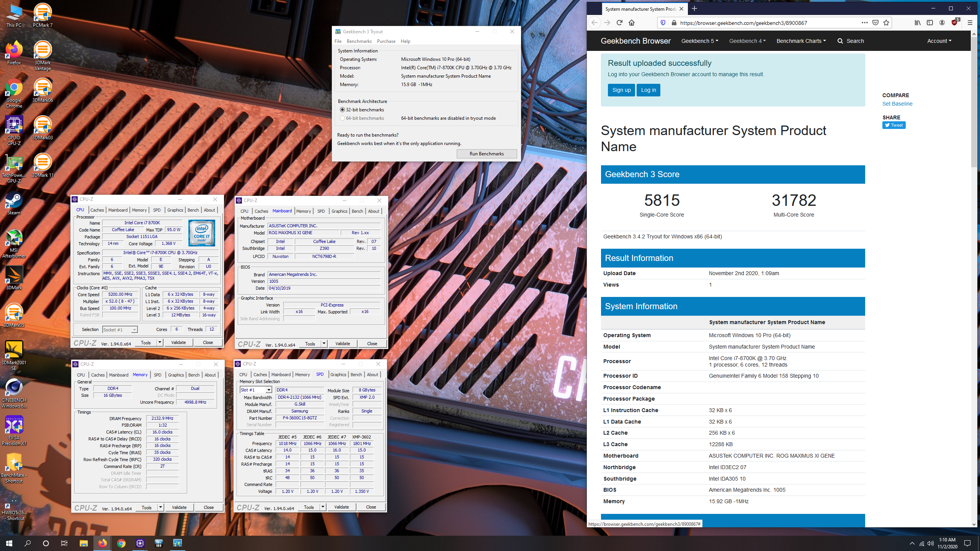Bookmark this page with star icon
This screenshot has height=551, width=980.
pos(886,23)
